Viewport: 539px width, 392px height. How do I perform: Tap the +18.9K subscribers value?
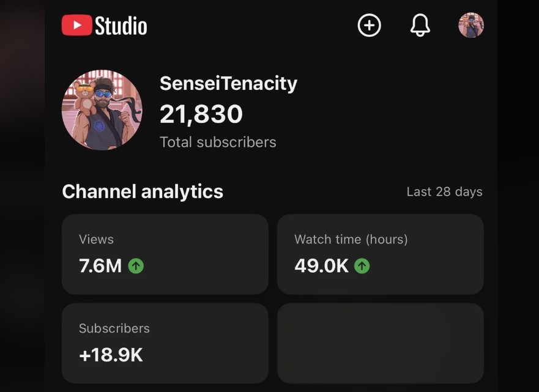coord(111,355)
